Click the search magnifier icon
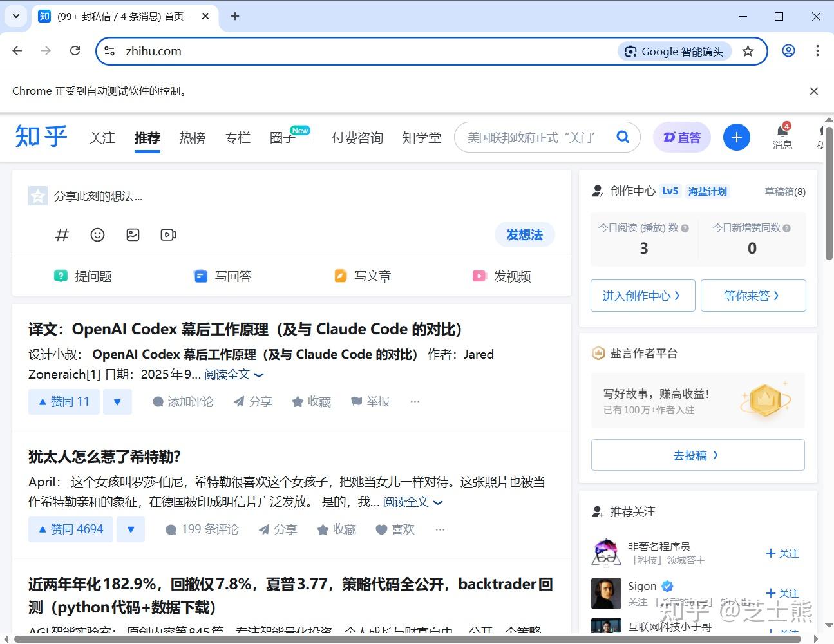Screen dimensions: 834x644 pyautogui.click(x=622, y=137)
